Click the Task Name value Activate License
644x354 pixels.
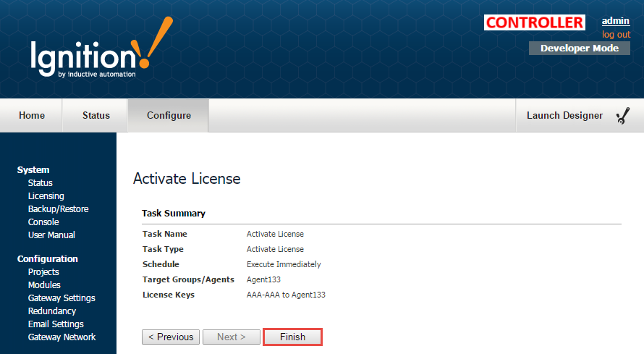[275, 234]
